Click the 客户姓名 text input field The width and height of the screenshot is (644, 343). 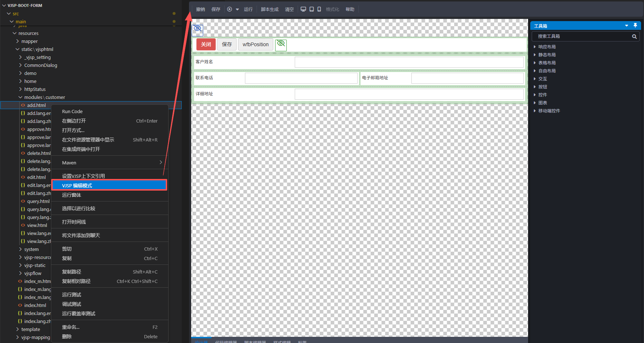[x=409, y=62]
